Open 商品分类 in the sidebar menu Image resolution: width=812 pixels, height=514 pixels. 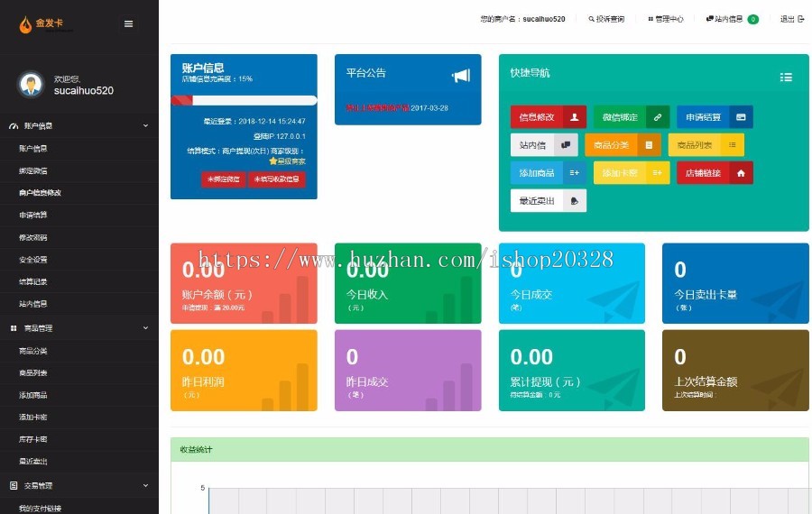point(33,351)
